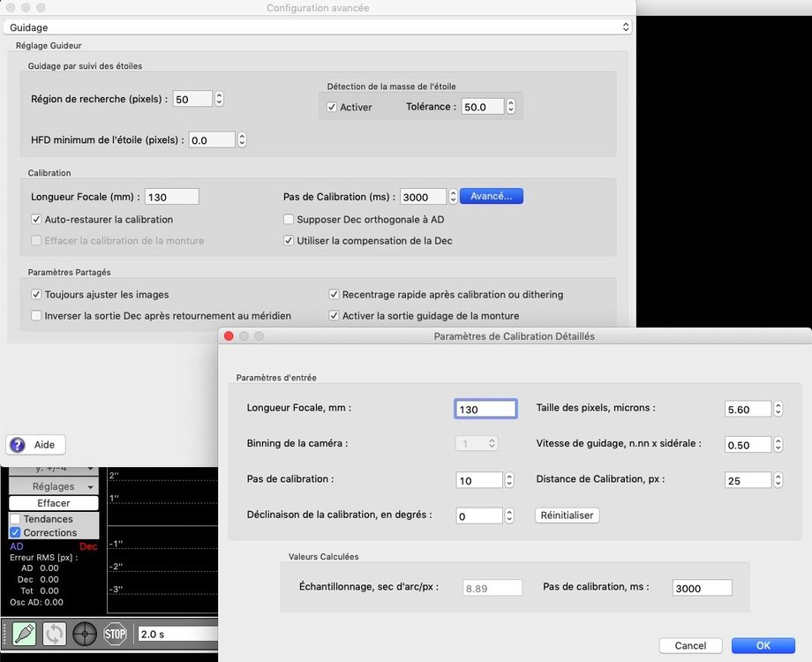Image resolution: width=812 pixels, height=662 pixels.
Task: Click Pas de Calibration (ms) 3000 field
Action: 423,196
